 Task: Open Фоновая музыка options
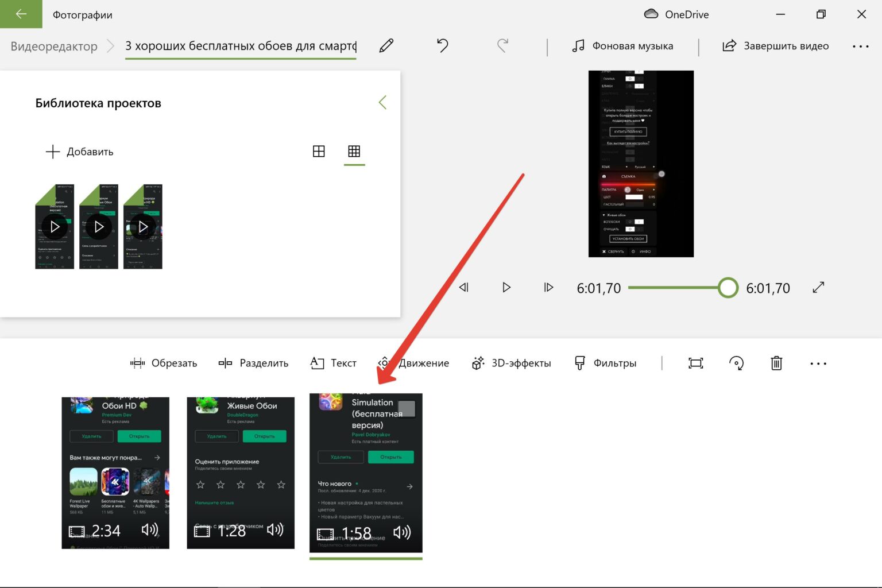(x=623, y=46)
